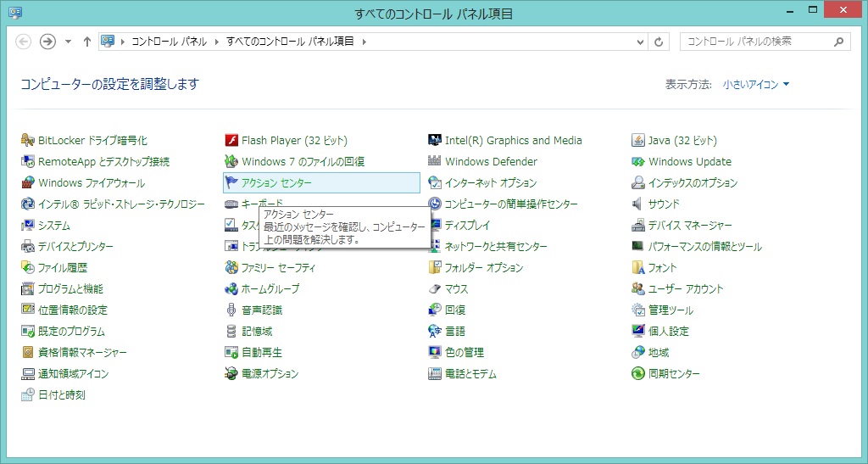Open the アクション センター link
The height and width of the screenshot is (464, 868).
point(276,183)
